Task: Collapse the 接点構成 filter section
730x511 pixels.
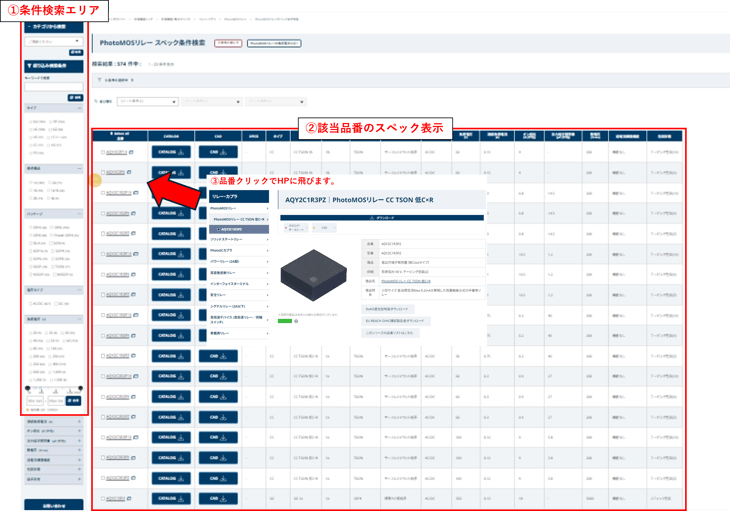Action: pos(79,168)
